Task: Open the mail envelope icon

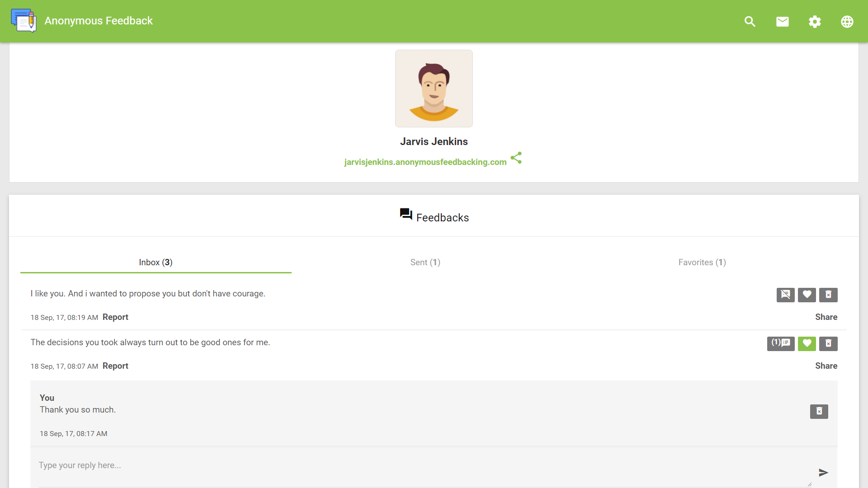Action: pyautogui.click(x=783, y=21)
